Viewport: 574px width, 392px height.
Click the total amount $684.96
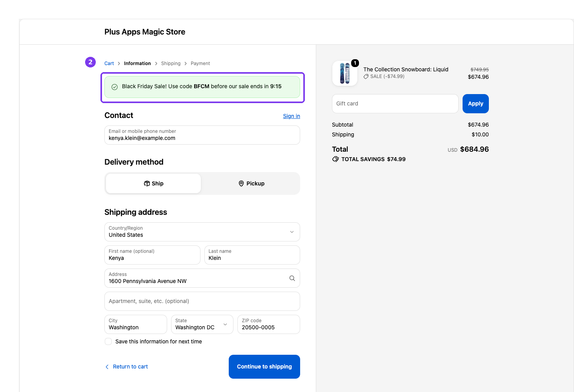coord(474,149)
